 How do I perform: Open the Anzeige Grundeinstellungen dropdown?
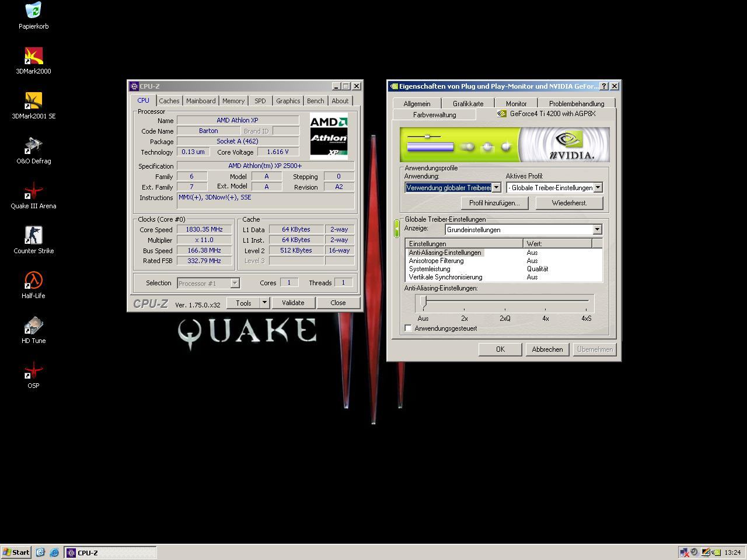point(597,230)
